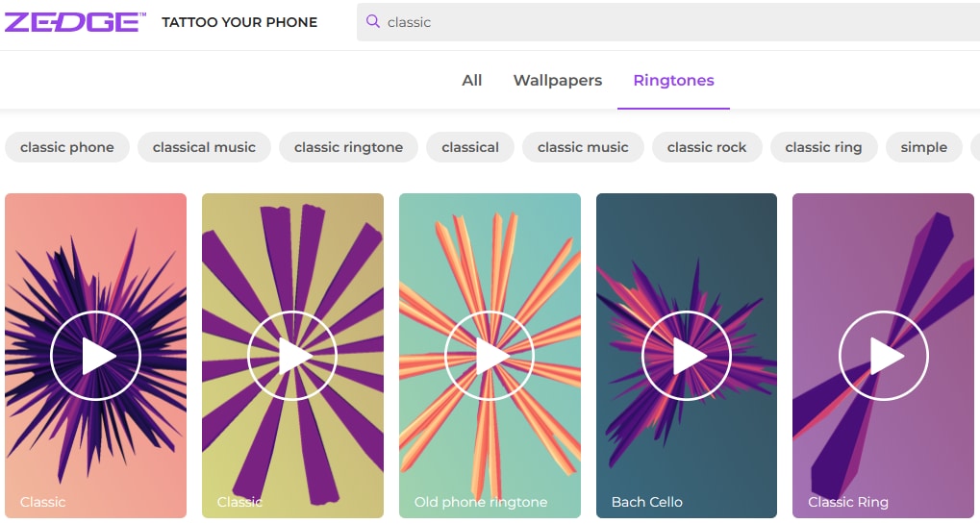Play the yellow Classic ringtone

292,357
